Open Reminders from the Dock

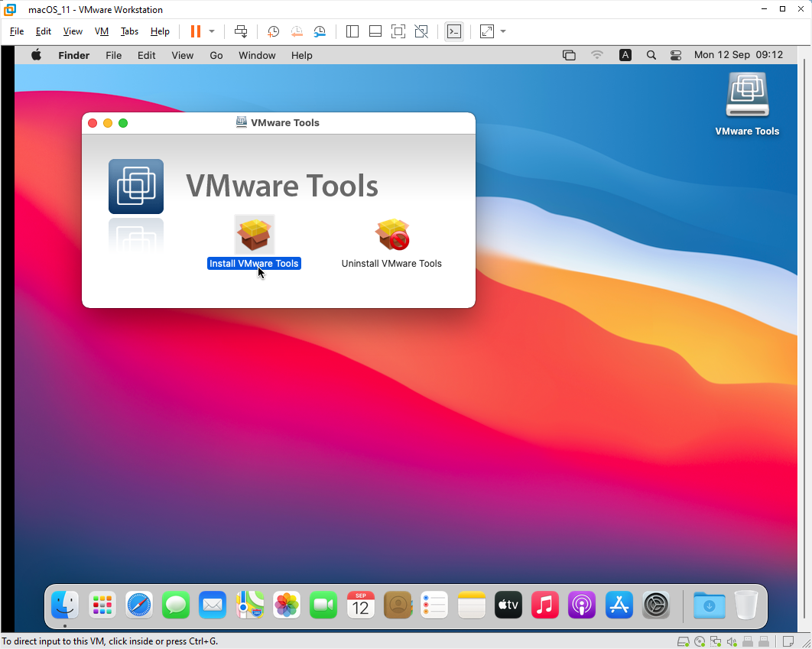[434, 605]
